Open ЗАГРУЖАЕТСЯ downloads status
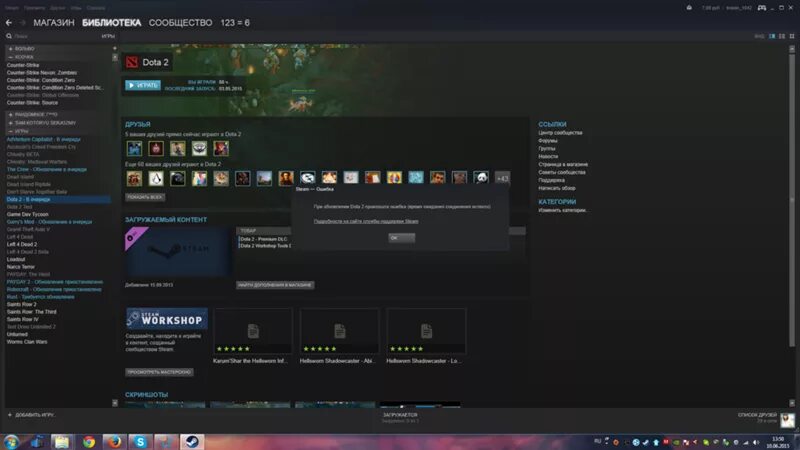The height and width of the screenshot is (450, 800). (x=400, y=417)
